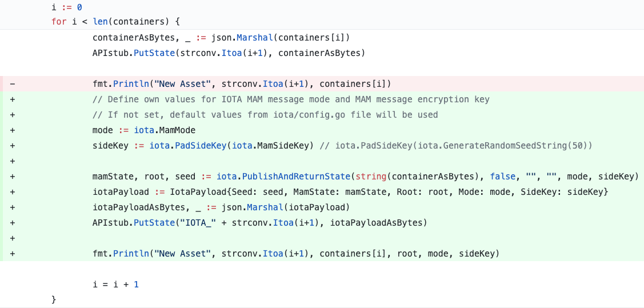Click the added fmt.Println line with root, mode
644x308 pixels.
[x=296, y=253]
